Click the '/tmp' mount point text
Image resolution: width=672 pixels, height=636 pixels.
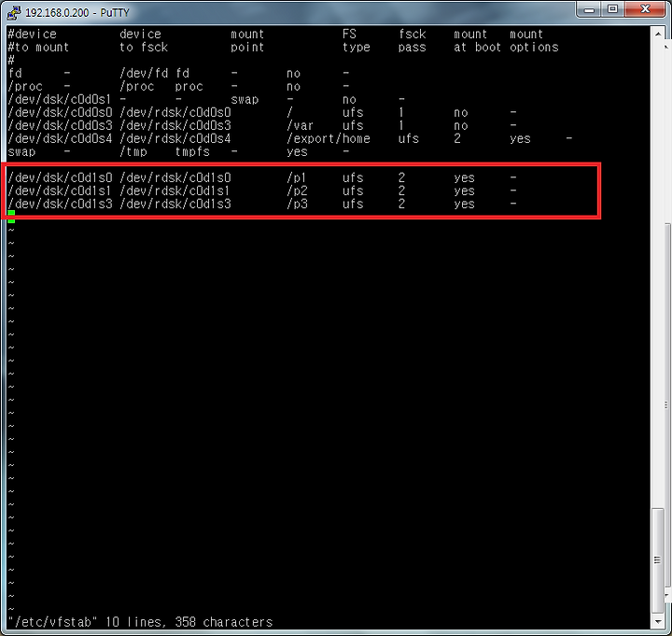point(133,152)
